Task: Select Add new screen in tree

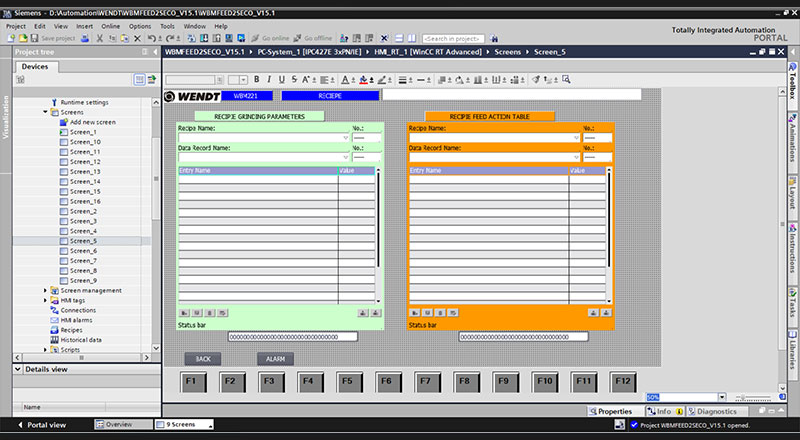Action: coord(92,122)
